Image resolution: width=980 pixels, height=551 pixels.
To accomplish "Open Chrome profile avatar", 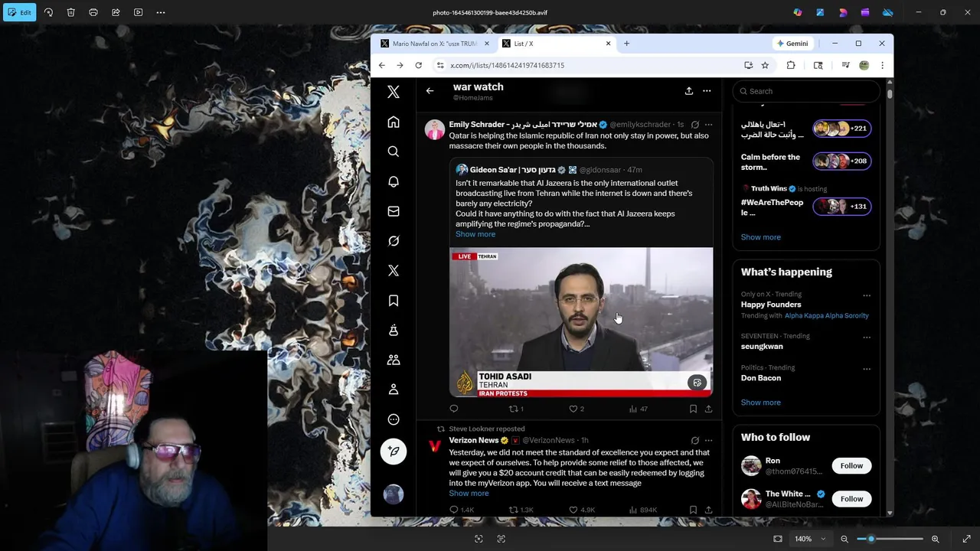I will [864, 65].
